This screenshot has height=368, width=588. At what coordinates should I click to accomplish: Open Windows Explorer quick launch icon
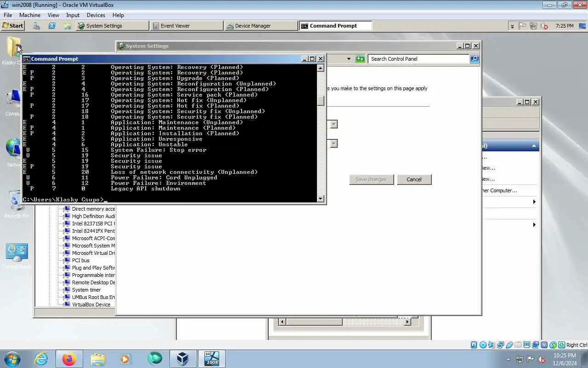point(67,26)
